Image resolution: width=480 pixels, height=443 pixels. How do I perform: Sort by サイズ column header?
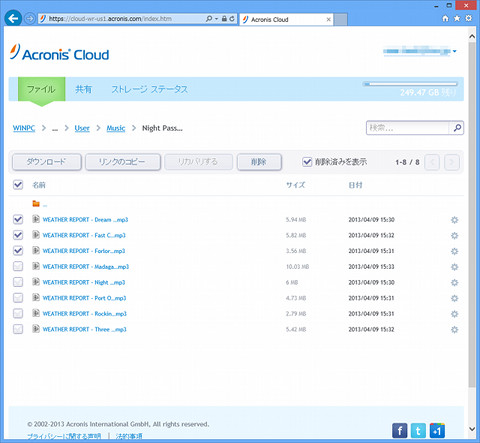(x=295, y=185)
